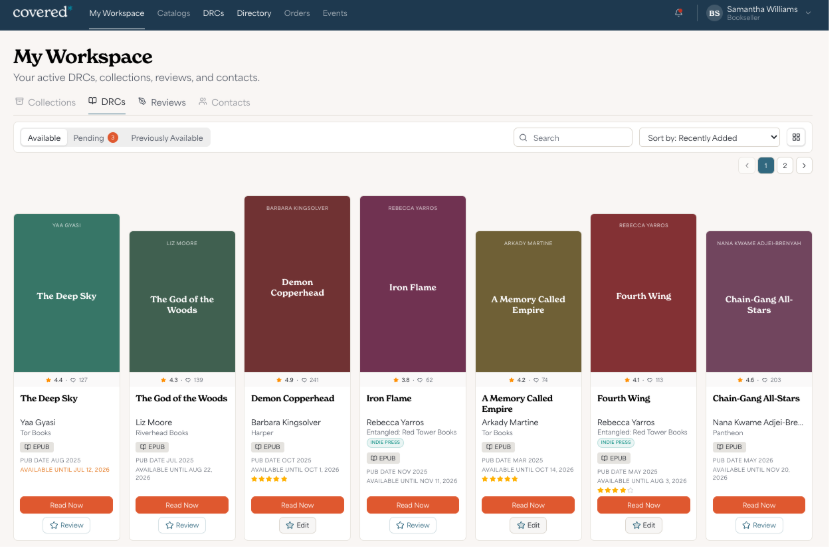The image size is (829, 547).
Task: Switch to the Collections tab
Action: tap(45, 102)
